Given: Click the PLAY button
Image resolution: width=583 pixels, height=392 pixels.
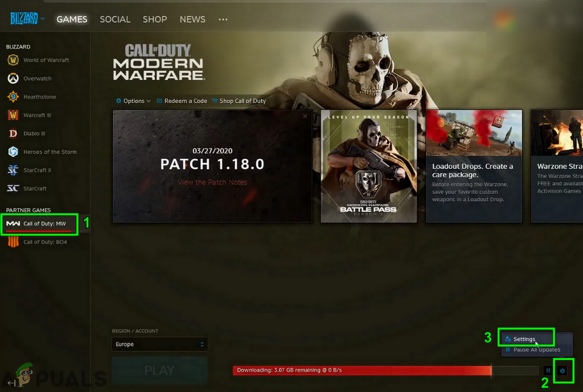Looking at the screenshot, I should pos(159,370).
